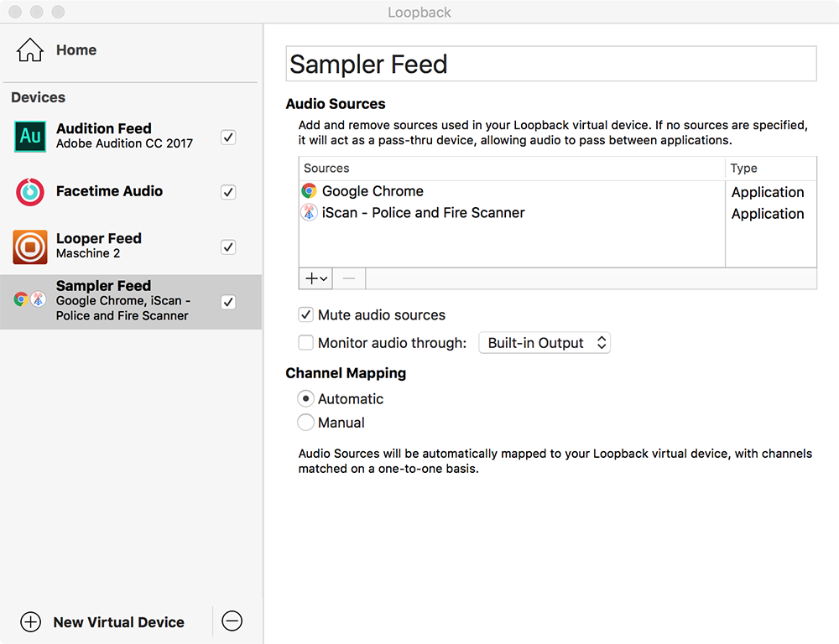Screen dimensions: 839x644
Task: Click Application type for iScan row
Action: pos(768,214)
